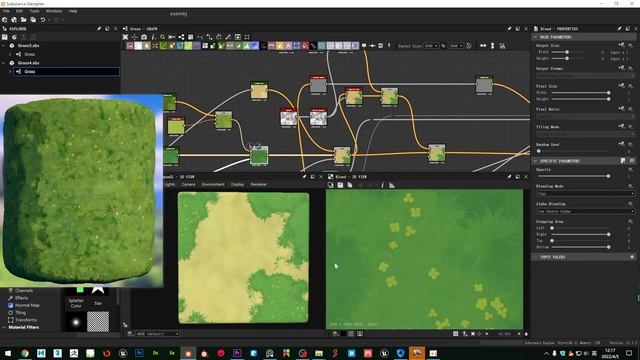Collapse the Base Parameters section
This screenshot has height=360, width=640.
coord(535,37)
